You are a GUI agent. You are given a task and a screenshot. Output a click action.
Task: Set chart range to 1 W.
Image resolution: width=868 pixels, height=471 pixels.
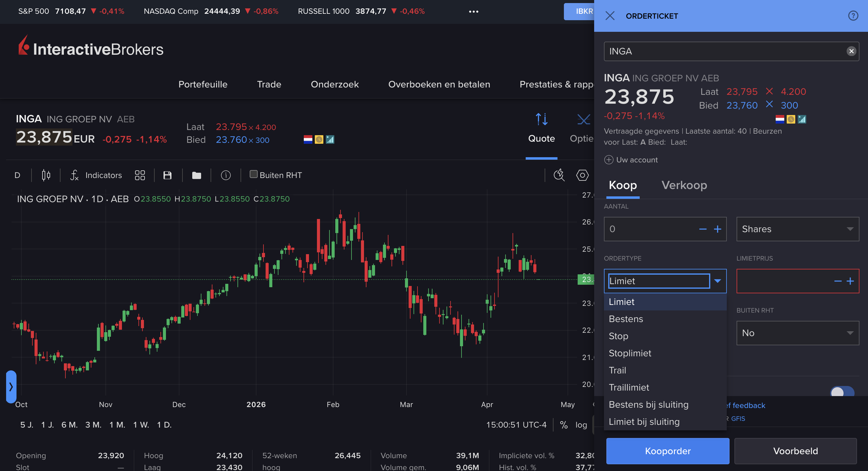click(141, 425)
